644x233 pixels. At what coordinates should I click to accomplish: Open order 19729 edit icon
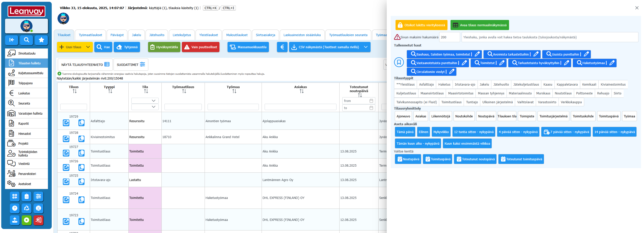(x=66, y=123)
